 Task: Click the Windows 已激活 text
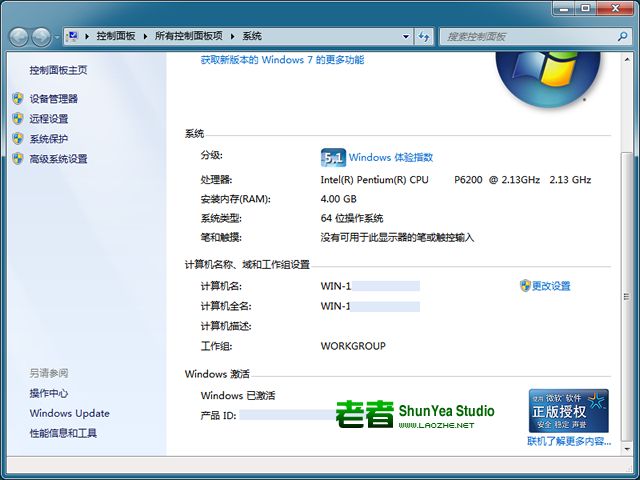point(238,396)
